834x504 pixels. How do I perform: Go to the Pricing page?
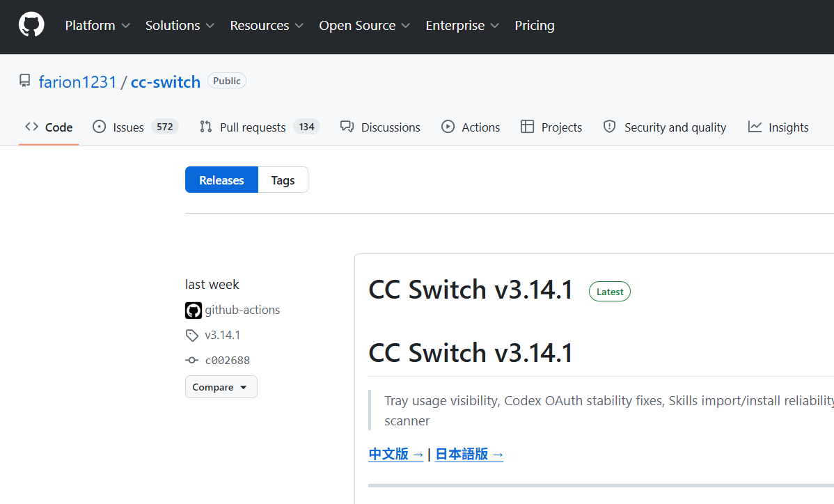click(535, 26)
